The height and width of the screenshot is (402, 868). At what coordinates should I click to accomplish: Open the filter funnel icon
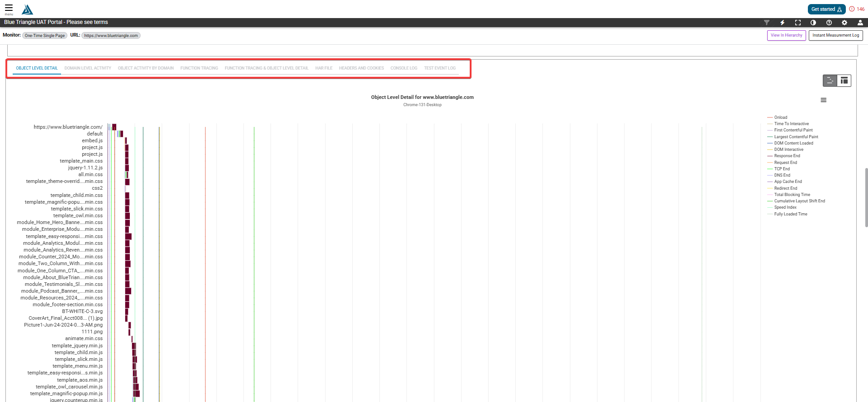tap(767, 23)
